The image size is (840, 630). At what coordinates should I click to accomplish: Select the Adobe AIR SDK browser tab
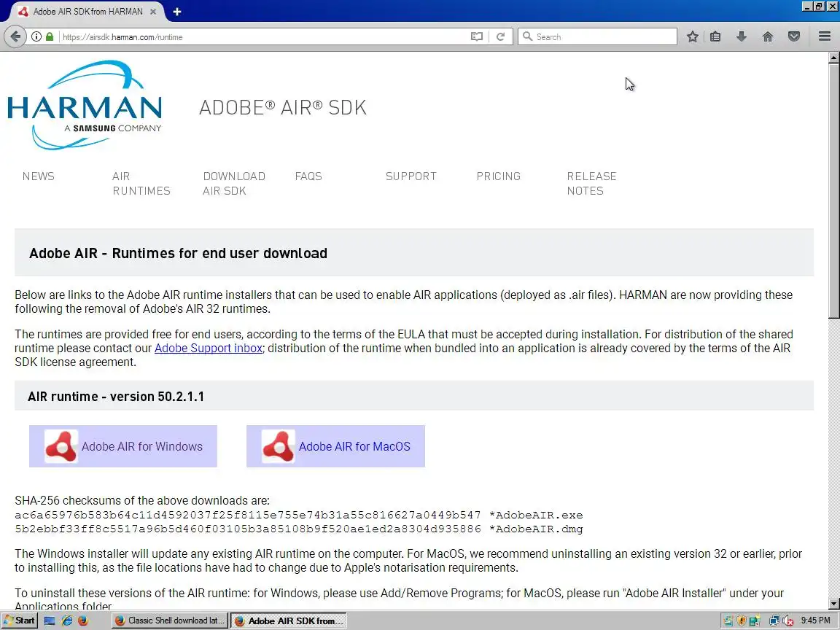pyautogui.click(x=87, y=11)
